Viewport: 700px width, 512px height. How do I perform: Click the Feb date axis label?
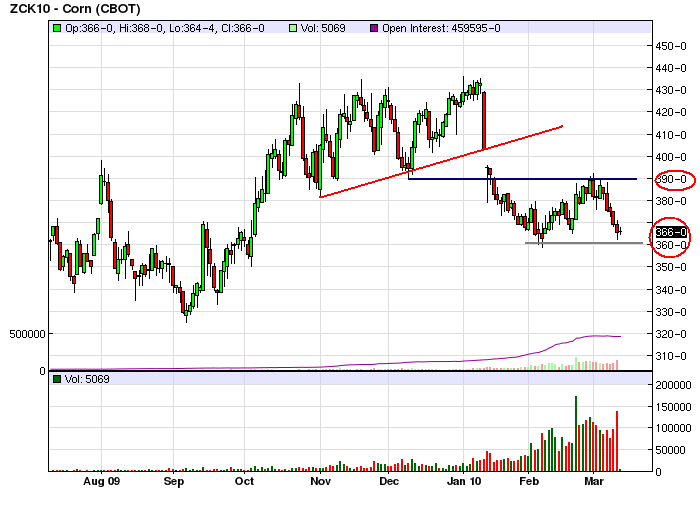click(x=529, y=482)
